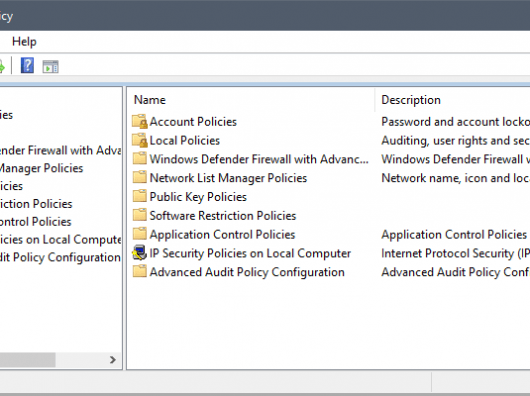Open the Help menu
530x396 pixels.
(24, 42)
